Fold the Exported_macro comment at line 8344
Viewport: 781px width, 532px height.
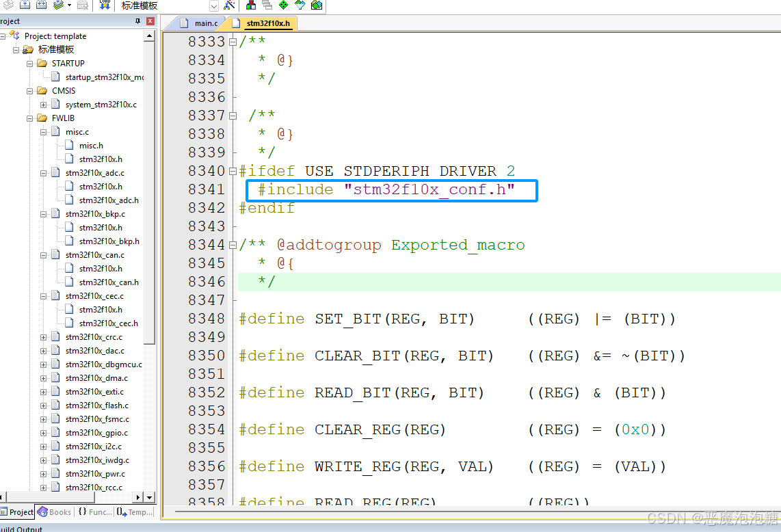(x=233, y=245)
